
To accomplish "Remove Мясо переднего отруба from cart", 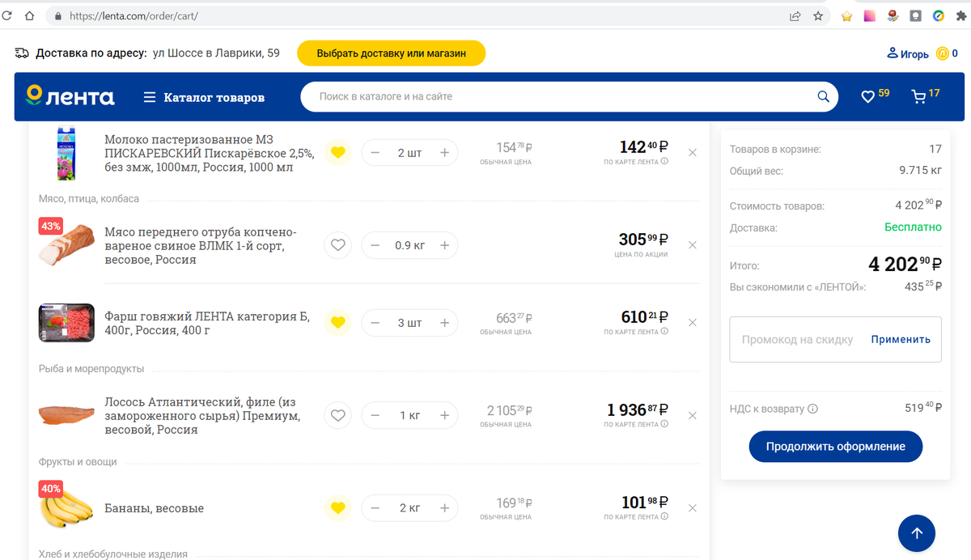I will [692, 244].
